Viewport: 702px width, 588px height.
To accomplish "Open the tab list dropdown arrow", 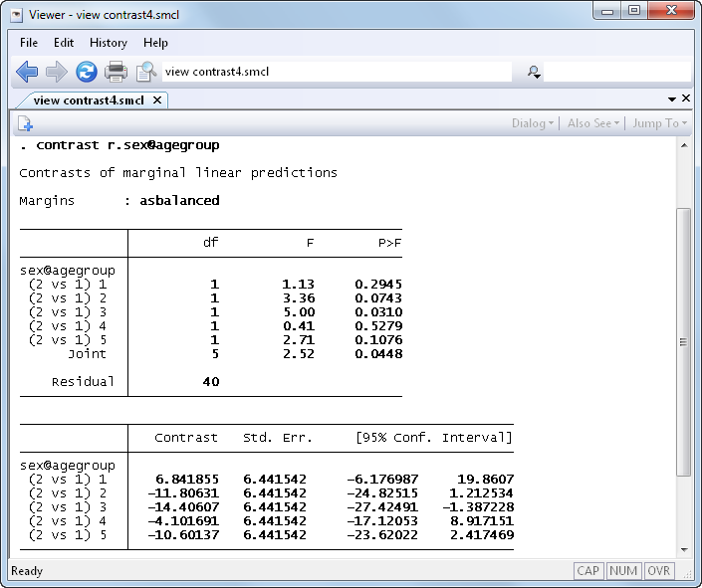I will [671, 98].
